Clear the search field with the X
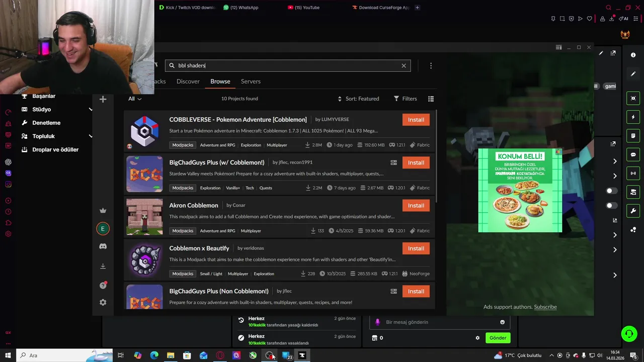The height and width of the screenshot is (362, 644). coord(404,65)
